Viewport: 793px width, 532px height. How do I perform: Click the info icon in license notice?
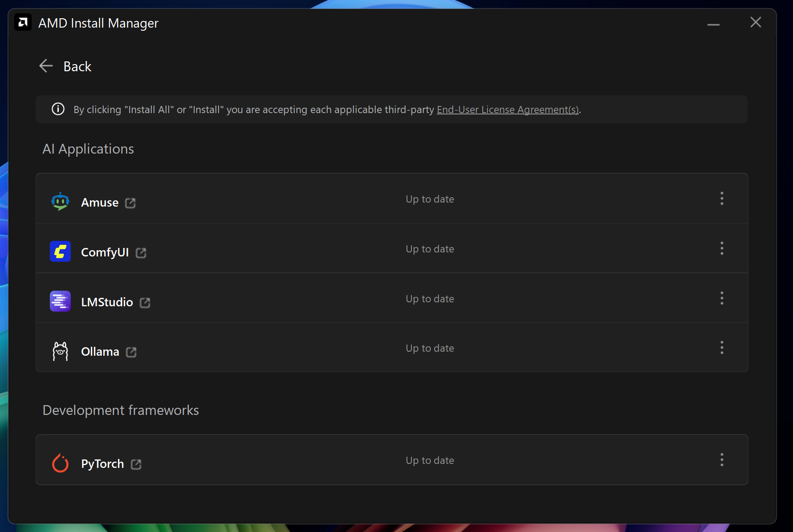click(x=58, y=109)
